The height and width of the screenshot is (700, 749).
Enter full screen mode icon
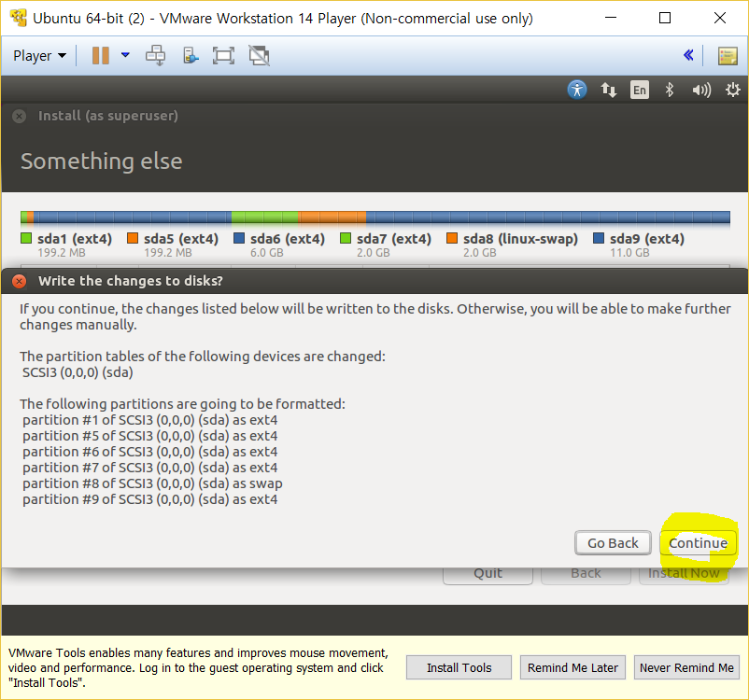click(223, 56)
